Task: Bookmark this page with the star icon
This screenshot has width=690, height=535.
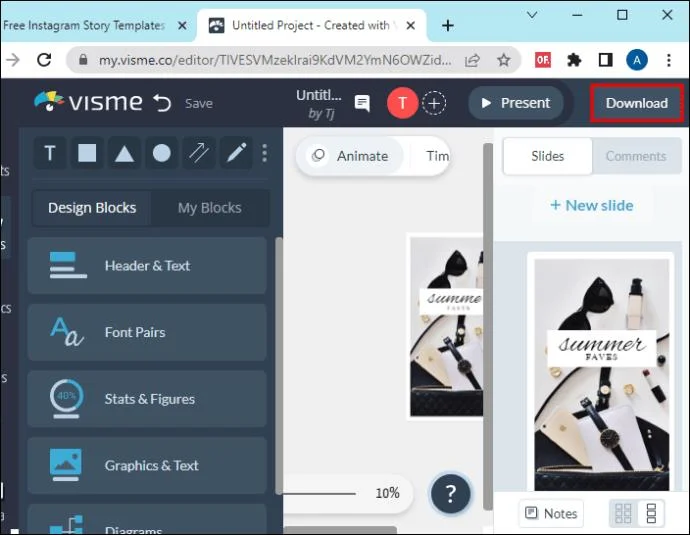Action: 503,60
